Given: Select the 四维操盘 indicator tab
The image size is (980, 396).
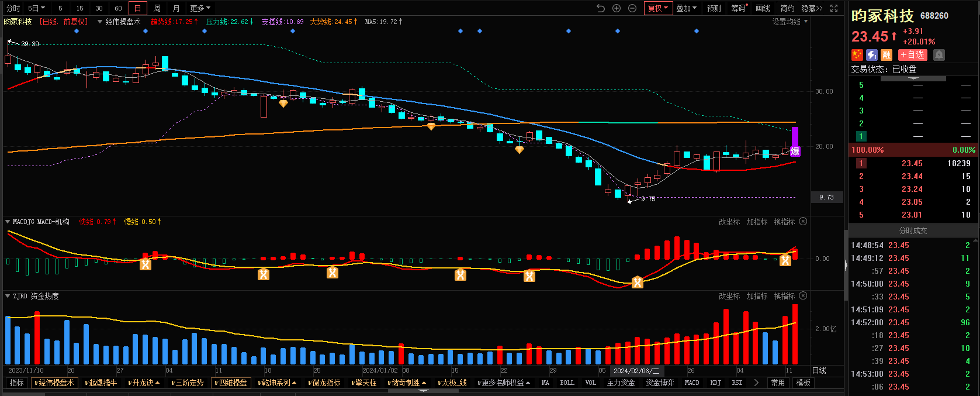Looking at the screenshot, I should [x=231, y=383].
